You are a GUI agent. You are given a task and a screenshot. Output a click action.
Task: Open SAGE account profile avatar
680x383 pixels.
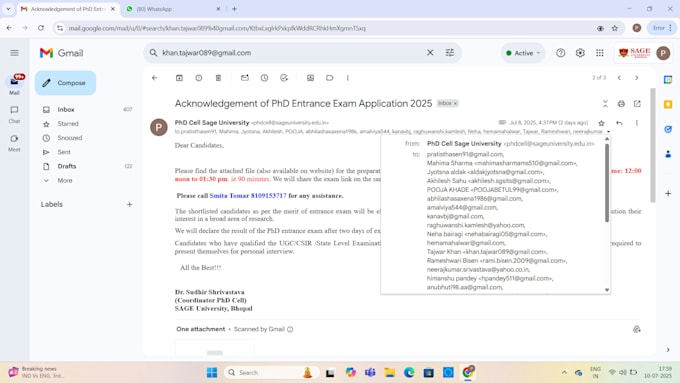click(663, 53)
